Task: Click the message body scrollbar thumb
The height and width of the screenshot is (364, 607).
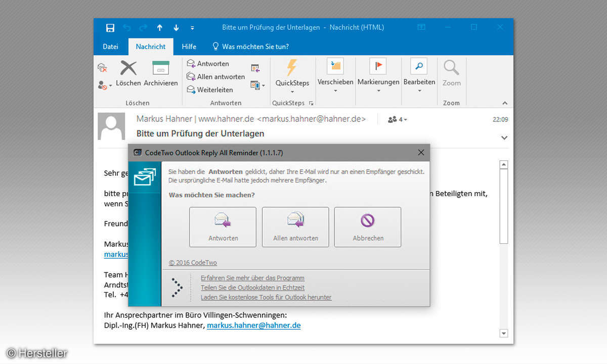Action: click(x=503, y=207)
